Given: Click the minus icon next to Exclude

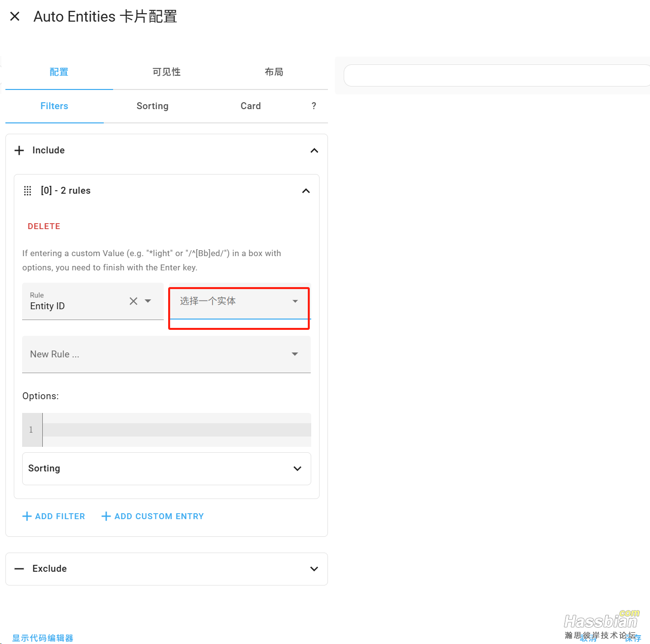Looking at the screenshot, I should (19, 569).
